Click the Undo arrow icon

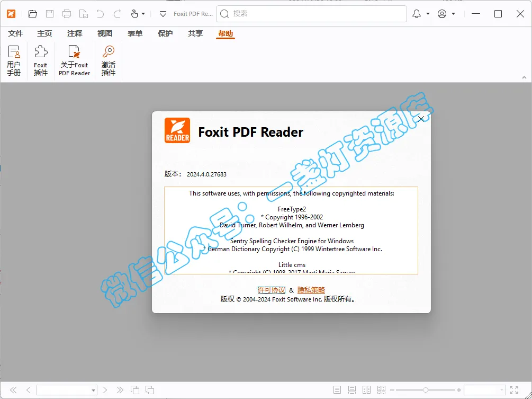click(x=100, y=14)
